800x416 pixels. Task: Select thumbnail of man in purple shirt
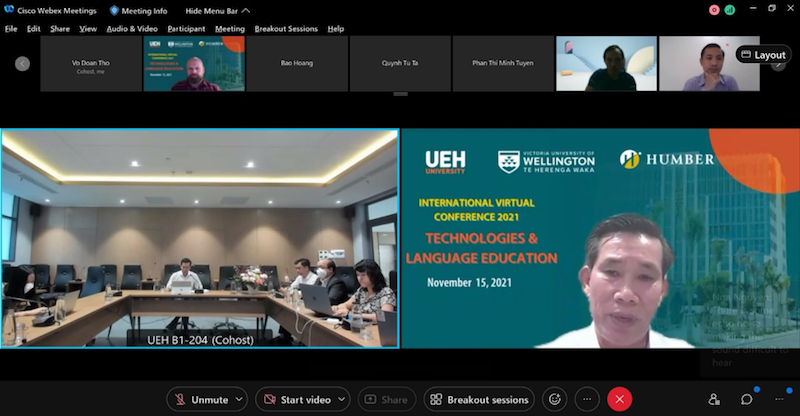[709, 64]
